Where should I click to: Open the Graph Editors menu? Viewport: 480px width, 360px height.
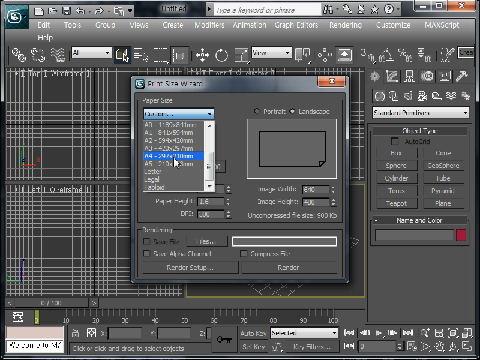tap(296, 25)
